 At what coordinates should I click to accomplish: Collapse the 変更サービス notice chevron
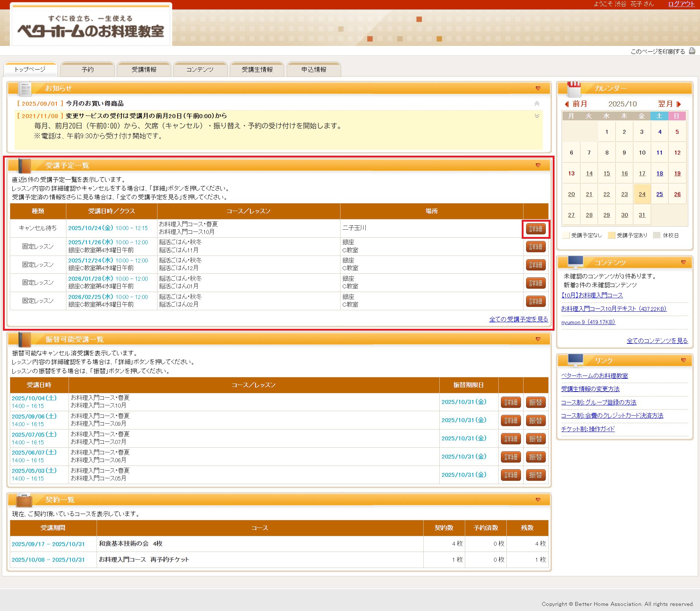pyautogui.click(x=537, y=116)
